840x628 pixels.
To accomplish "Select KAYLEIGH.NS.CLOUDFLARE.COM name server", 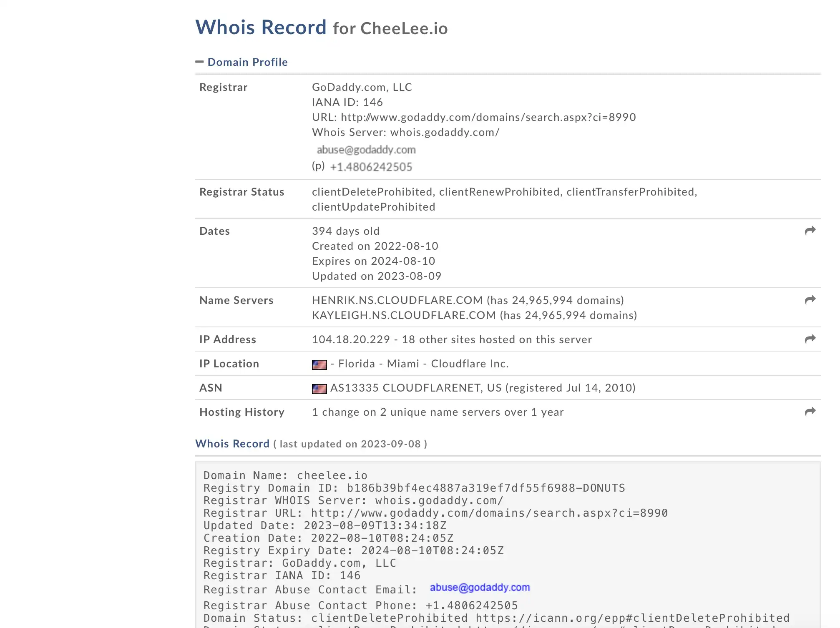I will (x=404, y=315).
